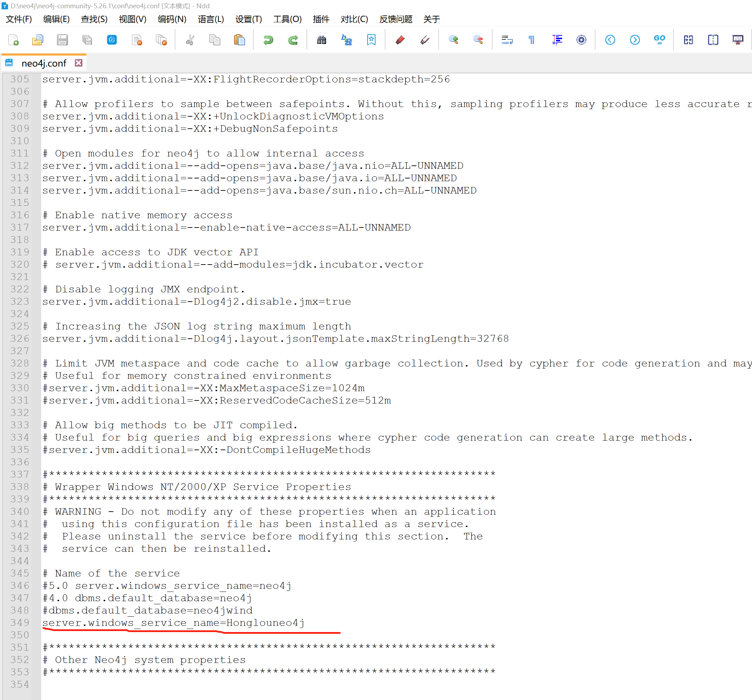Select the neo4j.conf tab
The image size is (752, 700).
[44, 63]
